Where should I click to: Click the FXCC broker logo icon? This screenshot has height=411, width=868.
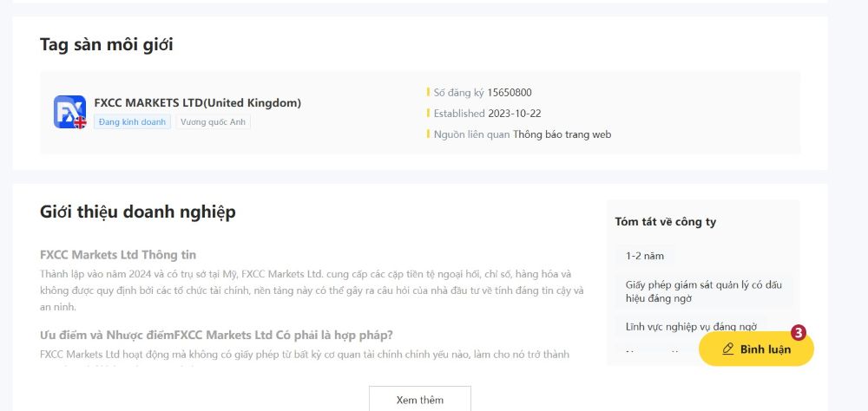pyautogui.click(x=69, y=111)
